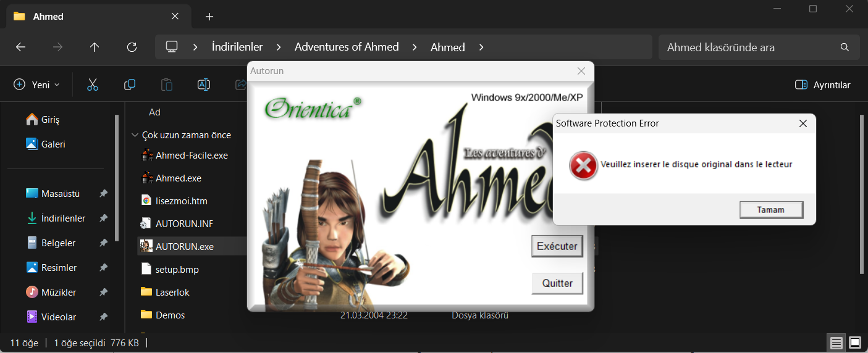Click the pin icon next to Masaüstü
This screenshot has width=868, height=353.
pos(104,194)
